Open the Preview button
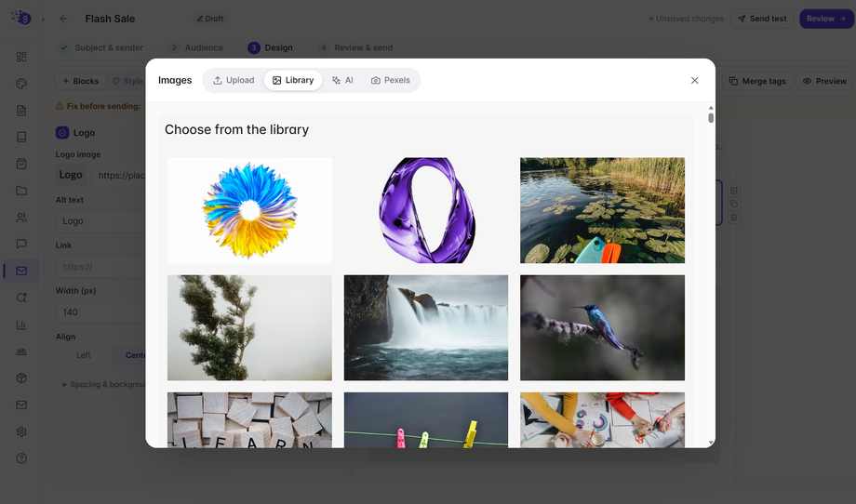The image size is (856, 504). 824,81
